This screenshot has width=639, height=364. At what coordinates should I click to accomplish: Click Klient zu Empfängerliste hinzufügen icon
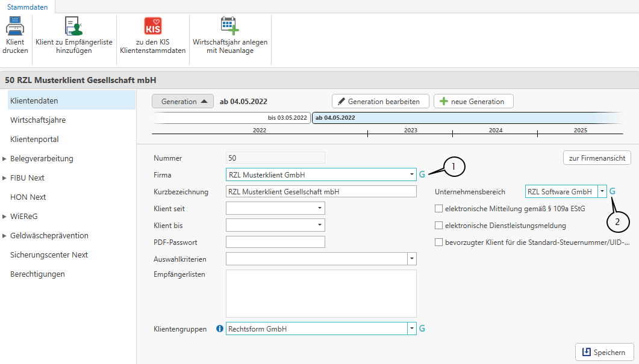74,27
